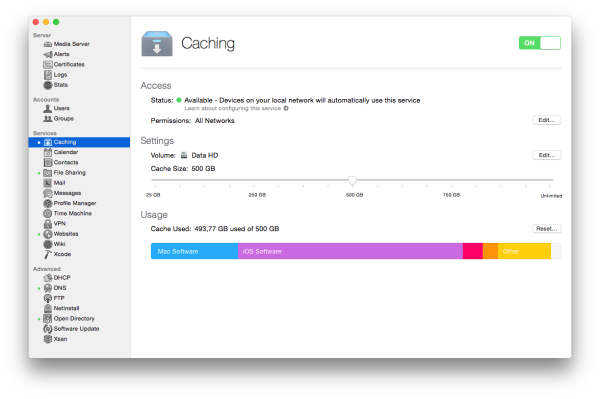
Task: Click the green fullscreen window button
Action: pos(56,22)
